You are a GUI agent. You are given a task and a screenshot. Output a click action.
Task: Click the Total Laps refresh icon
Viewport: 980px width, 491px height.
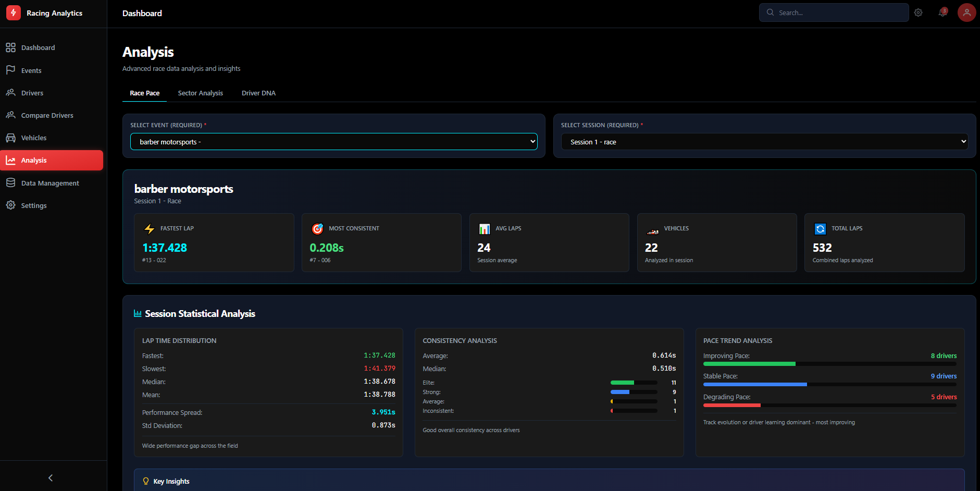coord(820,229)
